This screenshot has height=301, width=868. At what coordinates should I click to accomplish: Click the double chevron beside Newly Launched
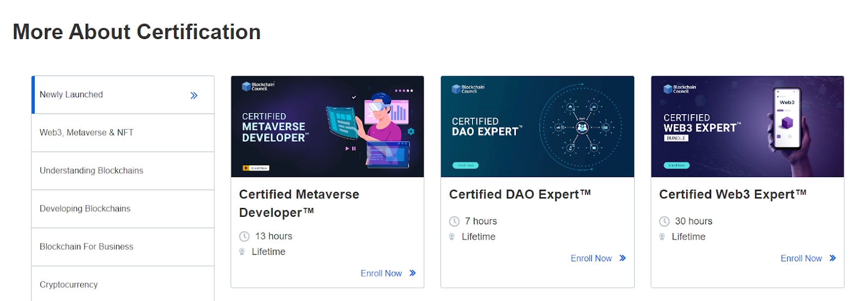click(x=194, y=96)
